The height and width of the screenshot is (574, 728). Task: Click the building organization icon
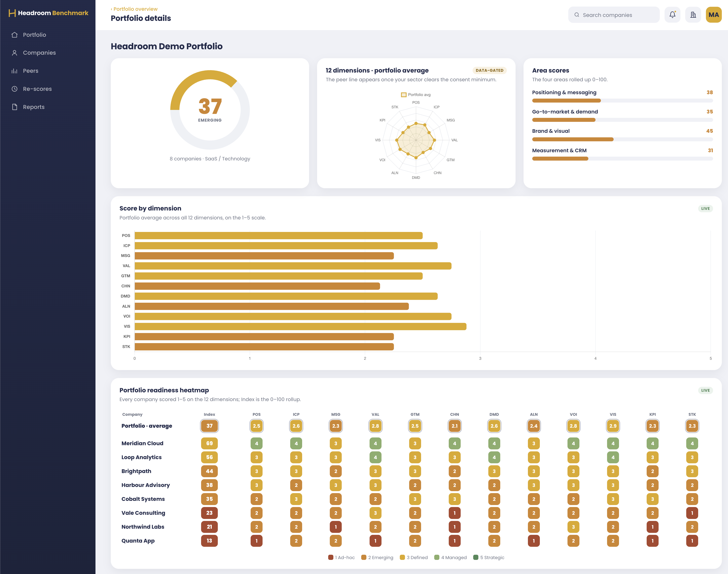pyautogui.click(x=693, y=15)
